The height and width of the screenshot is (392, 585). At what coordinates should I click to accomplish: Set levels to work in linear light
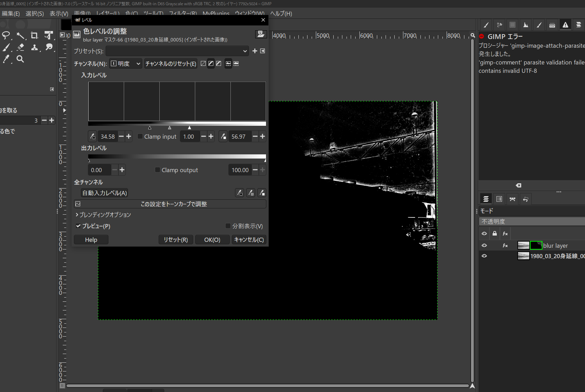point(203,63)
